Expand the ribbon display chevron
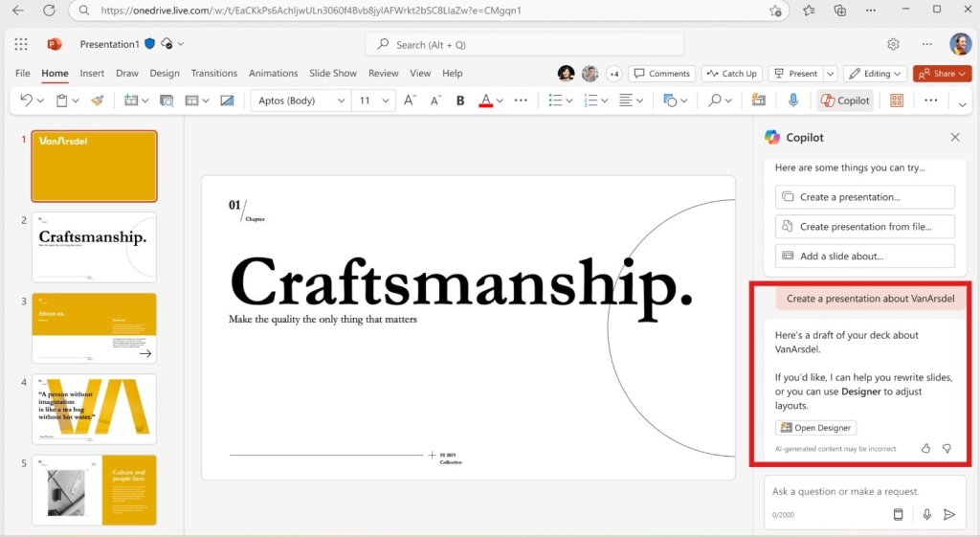Viewport: 980px width, 537px height. tap(963, 104)
